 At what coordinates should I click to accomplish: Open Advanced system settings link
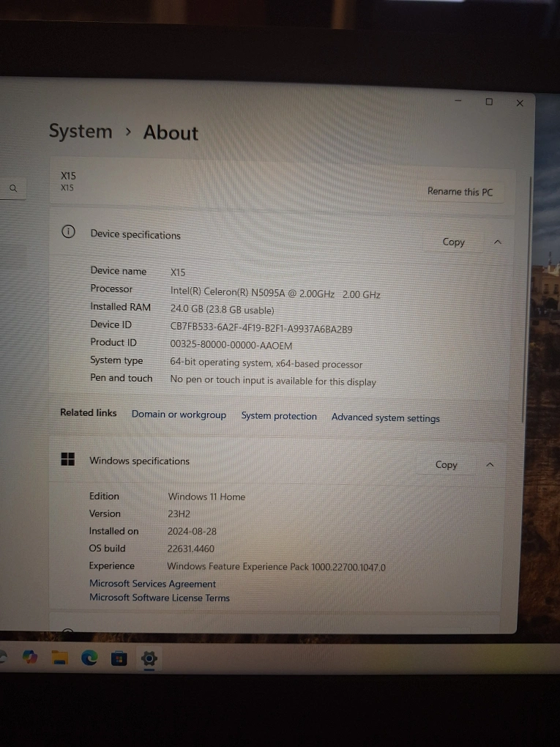385,417
